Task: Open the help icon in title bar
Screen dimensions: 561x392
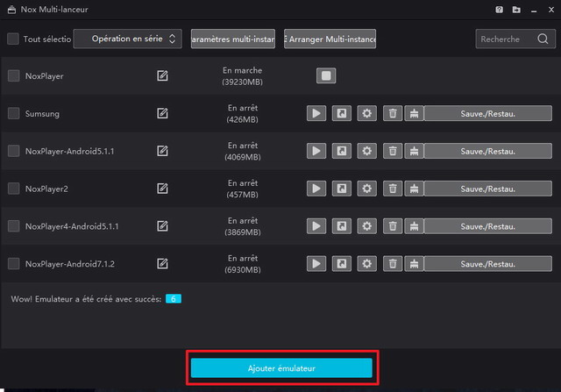Action: [x=499, y=11]
